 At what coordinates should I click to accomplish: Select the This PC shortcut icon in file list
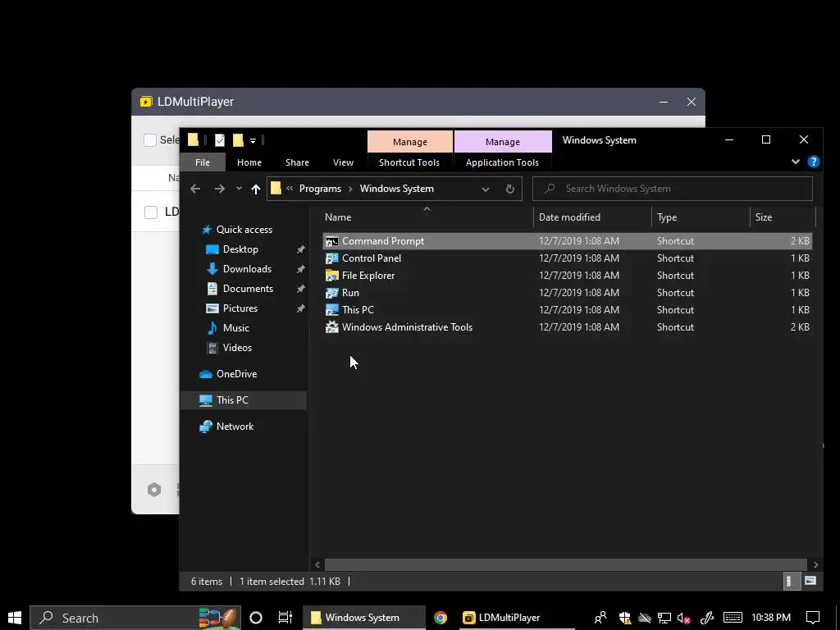click(332, 309)
